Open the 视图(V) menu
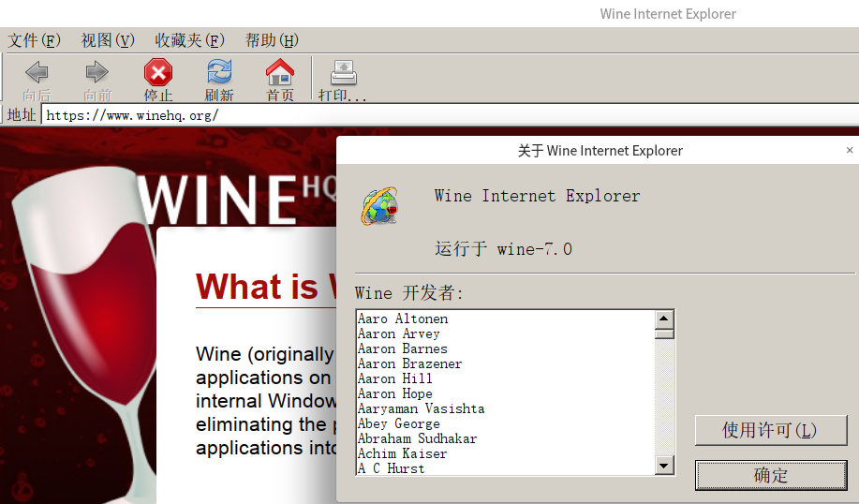Viewport: 859px width, 504px height. pos(108,40)
